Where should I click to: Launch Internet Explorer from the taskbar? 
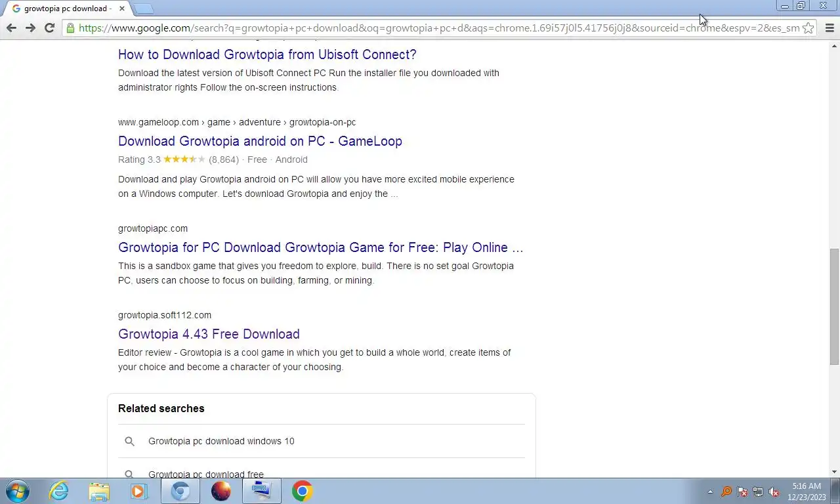tap(59, 491)
